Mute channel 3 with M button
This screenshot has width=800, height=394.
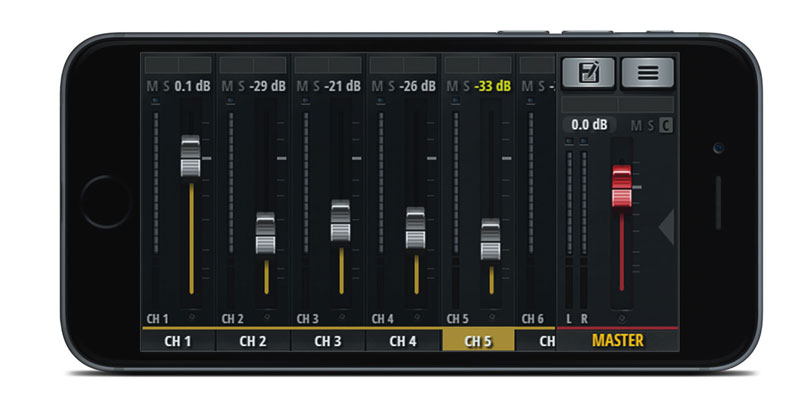(302, 86)
